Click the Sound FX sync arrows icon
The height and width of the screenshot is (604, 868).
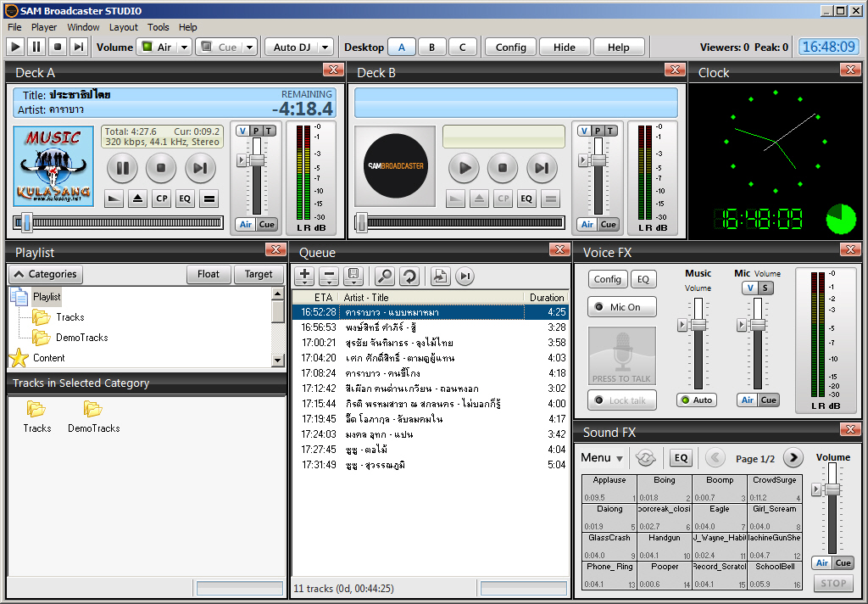[x=645, y=458]
